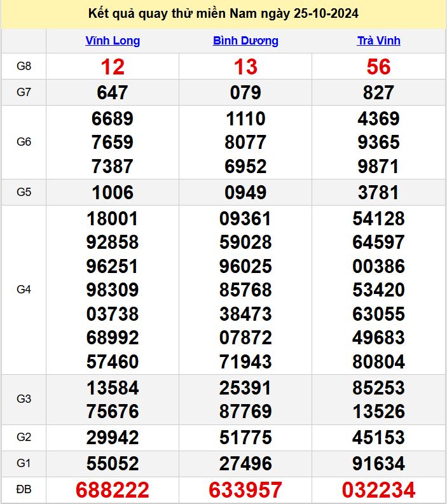Click G4 value 18001
Screen dimensions: 447x504
click(113, 219)
